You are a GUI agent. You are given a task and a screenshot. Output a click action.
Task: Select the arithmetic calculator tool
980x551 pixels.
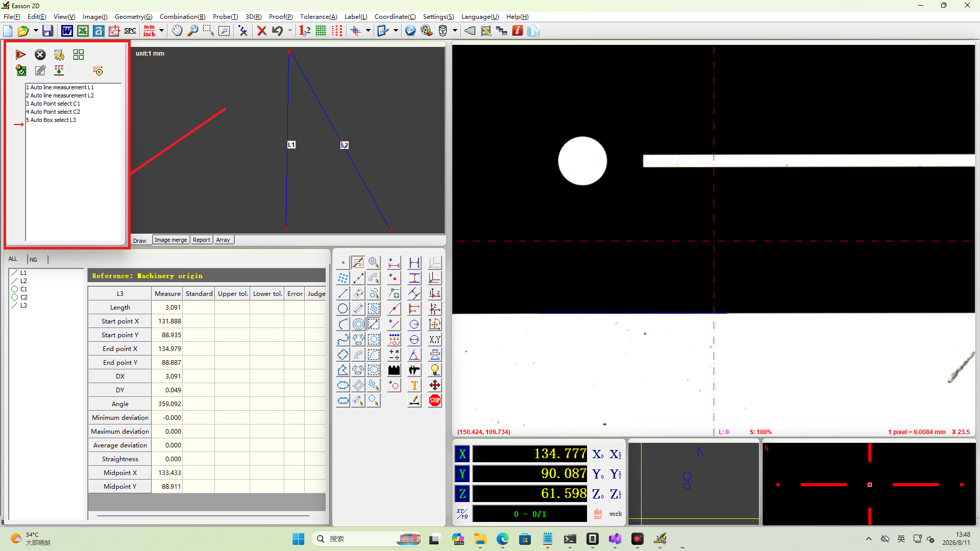pyautogui.click(x=394, y=355)
